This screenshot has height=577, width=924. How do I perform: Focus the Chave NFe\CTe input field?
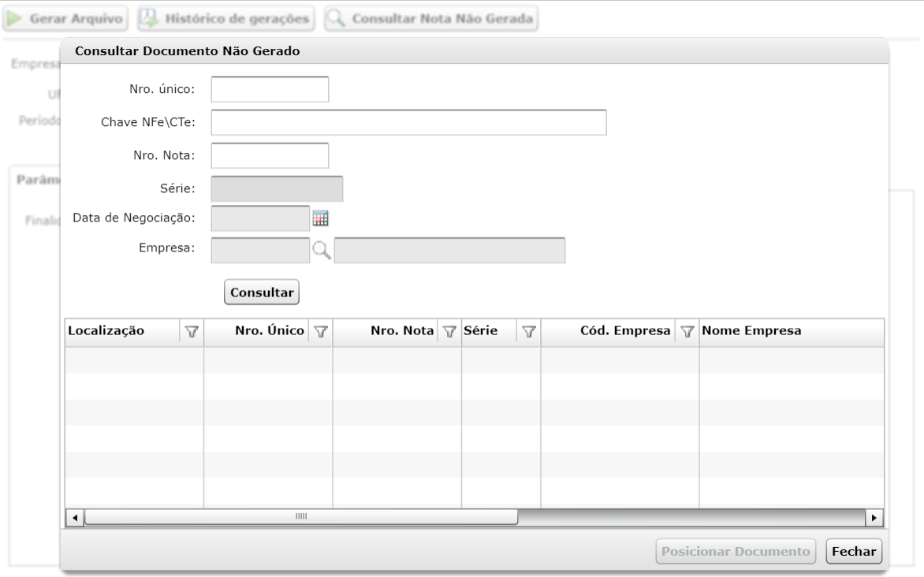pos(409,122)
